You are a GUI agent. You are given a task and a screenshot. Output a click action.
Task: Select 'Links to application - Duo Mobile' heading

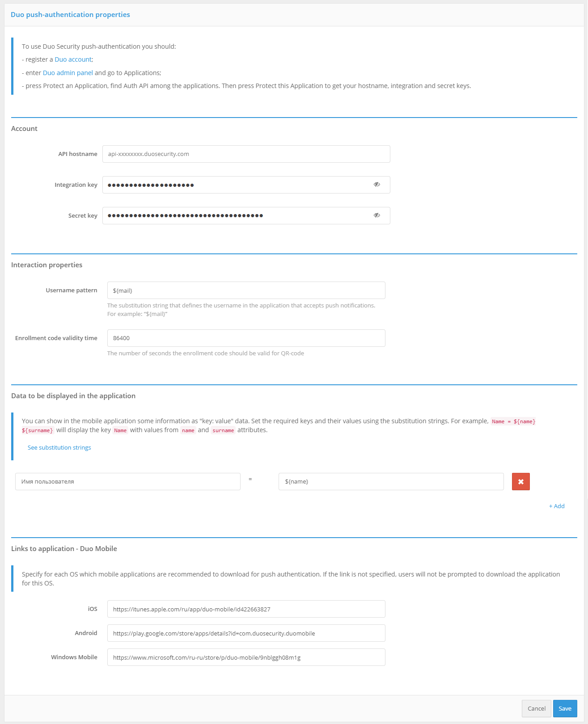64,549
